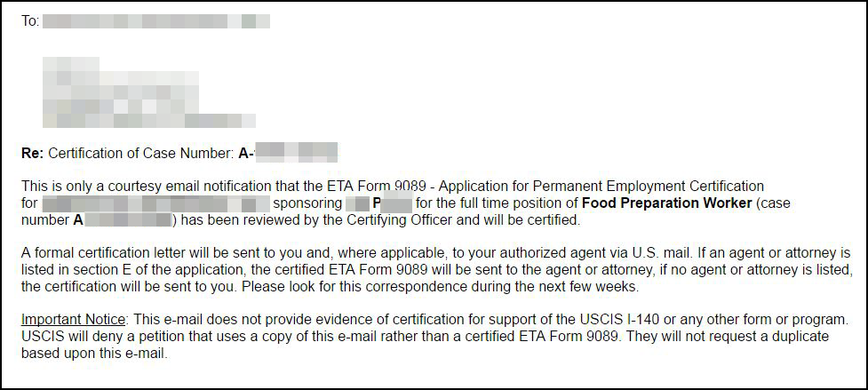Click the "To:" label
This screenshot has width=868, height=390.
(30, 20)
